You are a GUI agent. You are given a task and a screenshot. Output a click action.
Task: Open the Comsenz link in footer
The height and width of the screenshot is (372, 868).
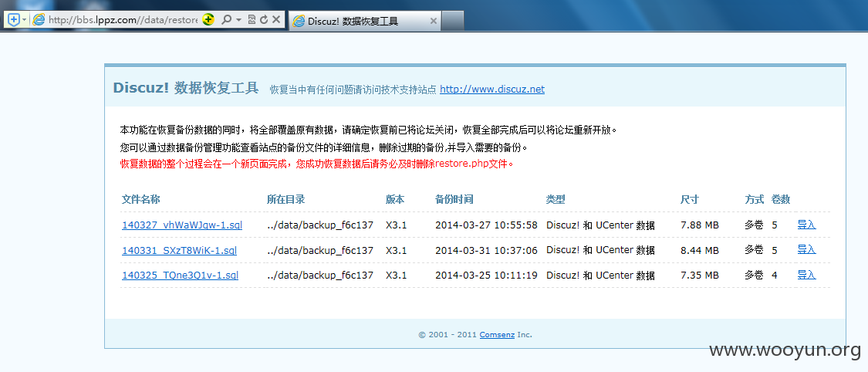point(497,334)
